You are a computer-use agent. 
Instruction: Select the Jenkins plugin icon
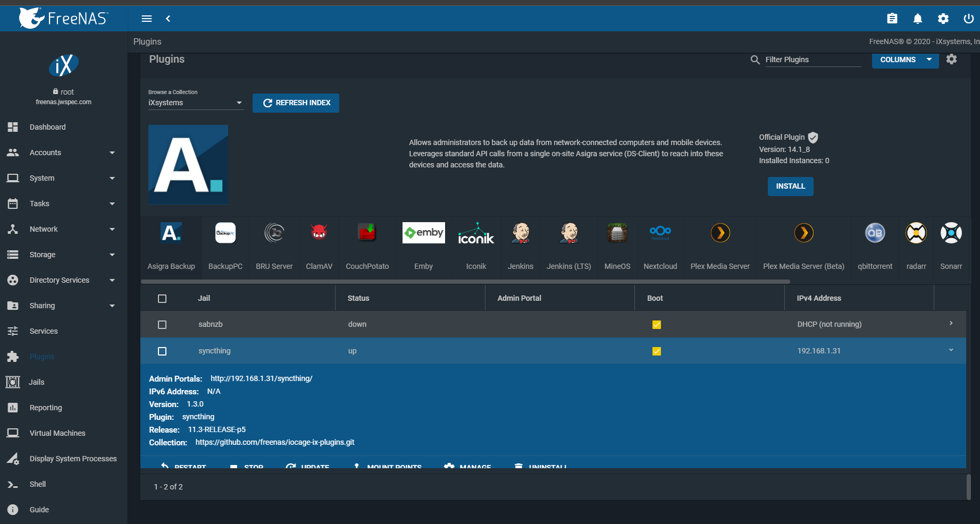[x=521, y=233]
